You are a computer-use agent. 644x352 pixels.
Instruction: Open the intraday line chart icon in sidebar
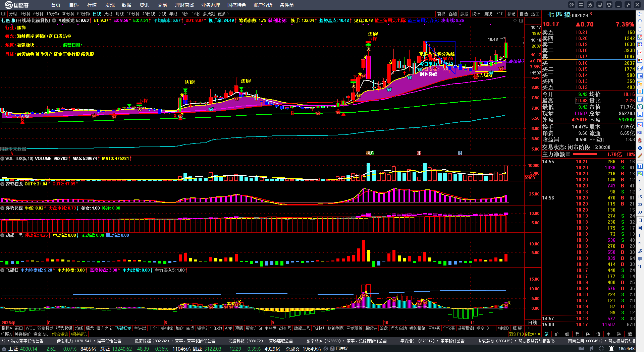[640, 53]
